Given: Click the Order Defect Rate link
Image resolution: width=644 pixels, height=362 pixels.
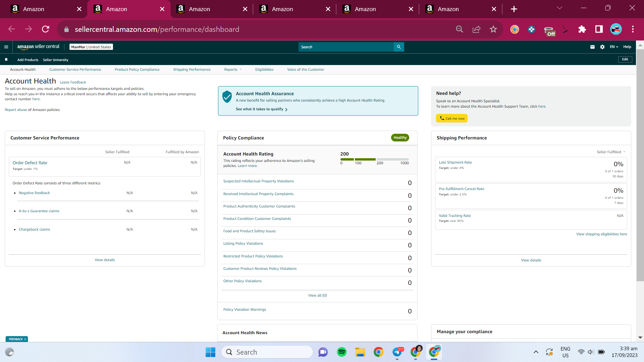Looking at the screenshot, I should pos(30,163).
